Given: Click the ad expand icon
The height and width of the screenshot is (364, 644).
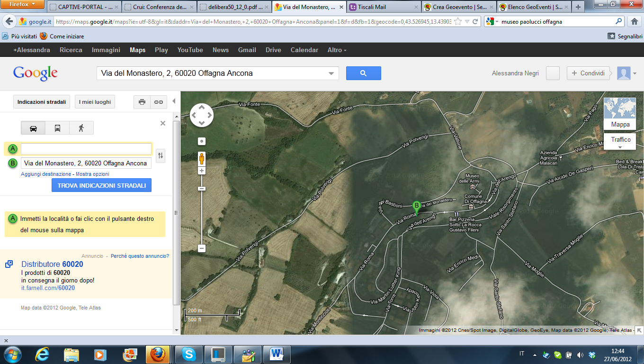Looking at the screenshot, I should pyautogui.click(x=9, y=264).
